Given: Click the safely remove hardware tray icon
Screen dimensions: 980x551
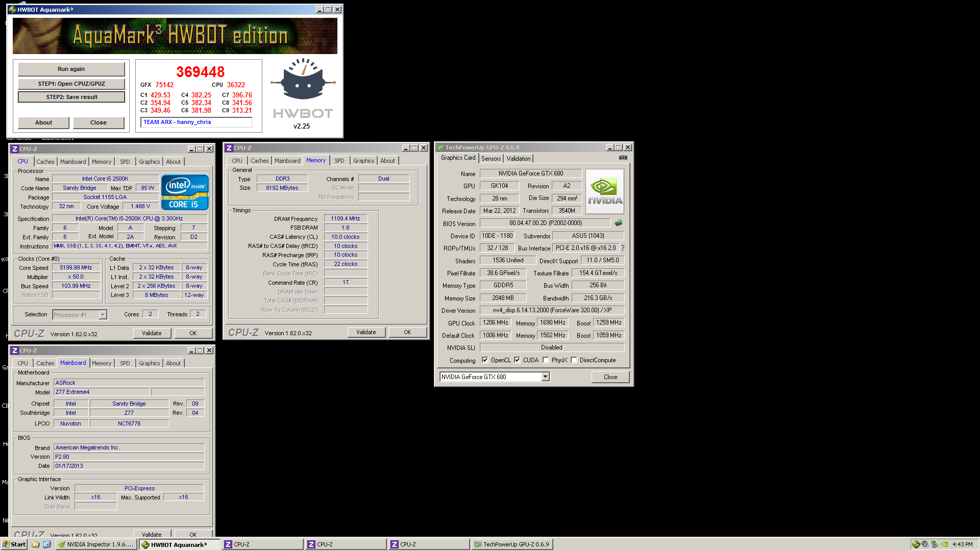Looking at the screenshot, I should pos(934,544).
